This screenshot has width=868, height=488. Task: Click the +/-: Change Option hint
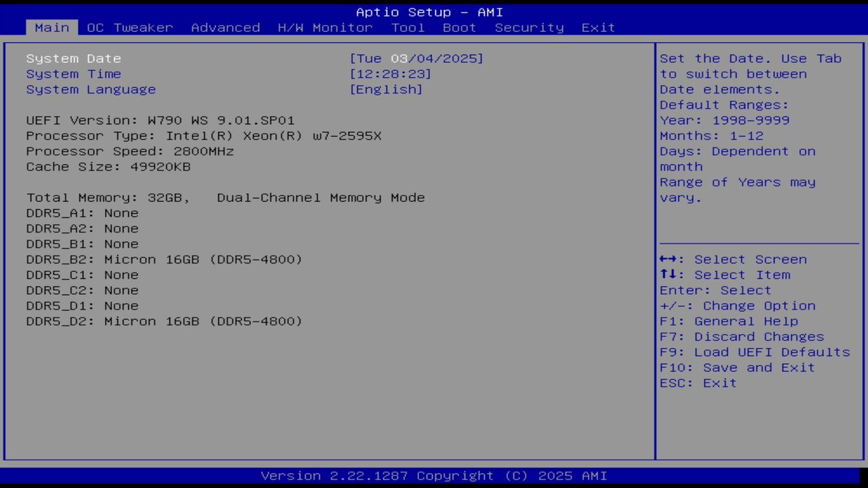tap(738, 306)
